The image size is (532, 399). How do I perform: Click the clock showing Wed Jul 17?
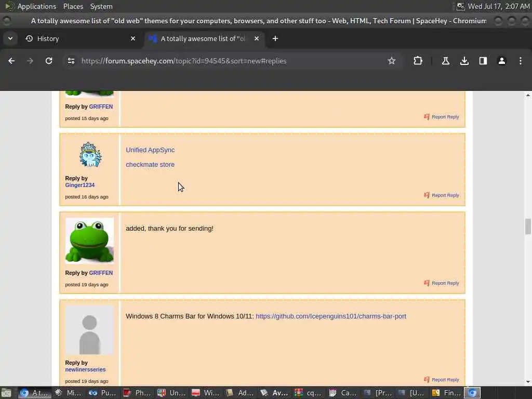pos(498,6)
